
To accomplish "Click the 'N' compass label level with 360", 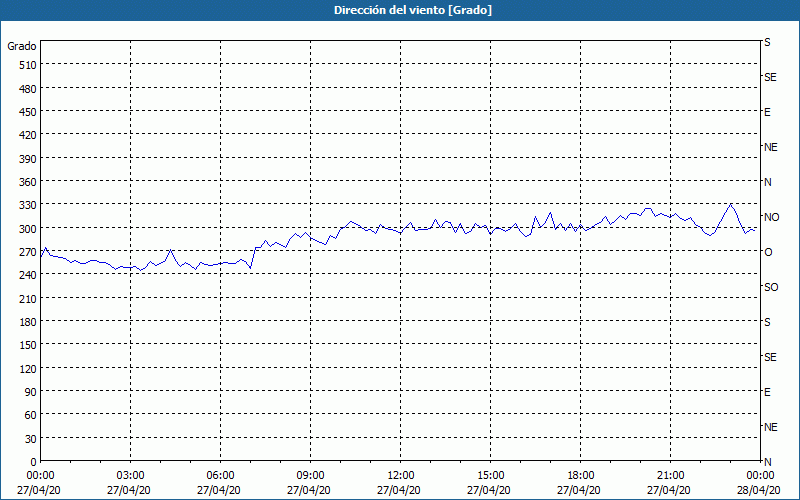I will (x=767, y=182).
